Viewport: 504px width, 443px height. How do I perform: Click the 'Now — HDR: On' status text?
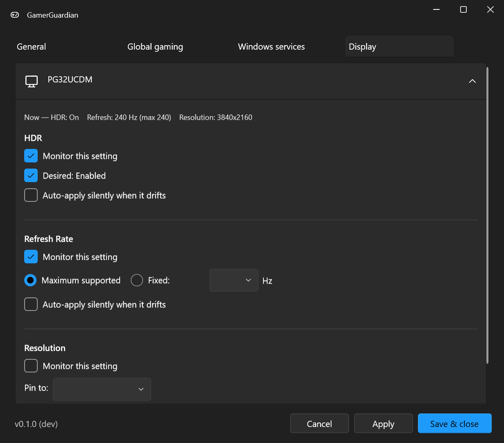point(52,117)
